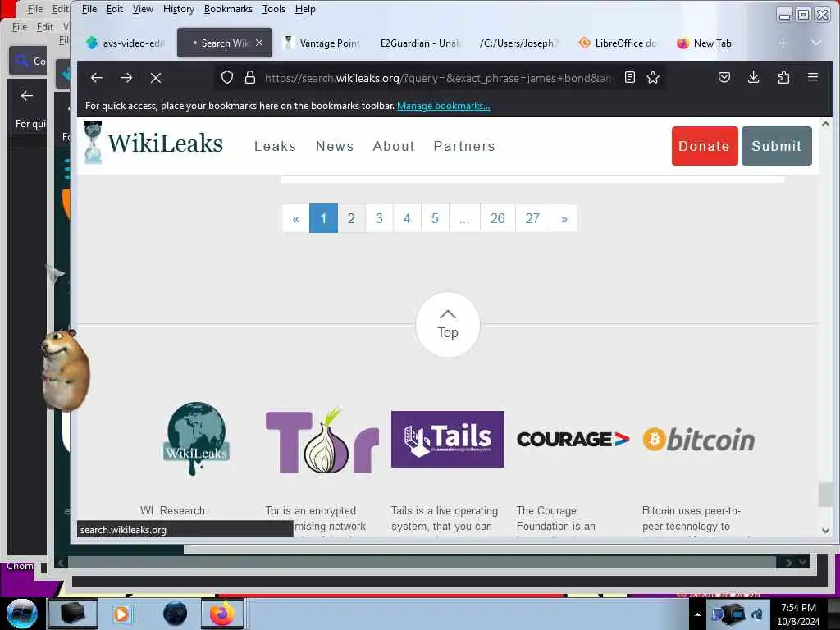
Task: Open Firefox File menu
Action: coord(89,9)
